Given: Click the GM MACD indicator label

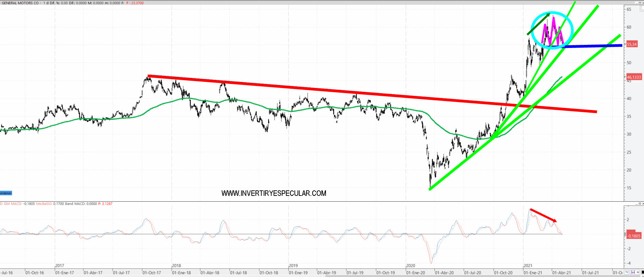Looking at the screenshot, I should pyautogui.click(x=12, y=204).
